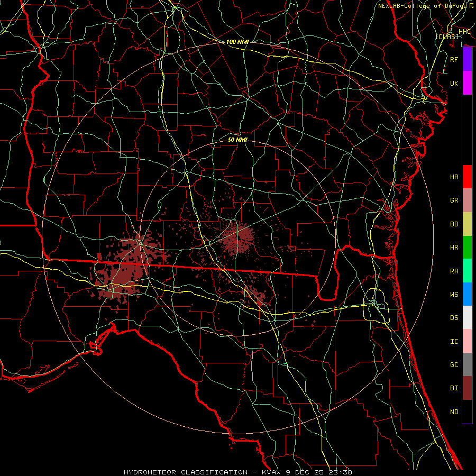The image size is (476, 476).
Task: Click the 'UK' legend label
Action: (454, 83)
